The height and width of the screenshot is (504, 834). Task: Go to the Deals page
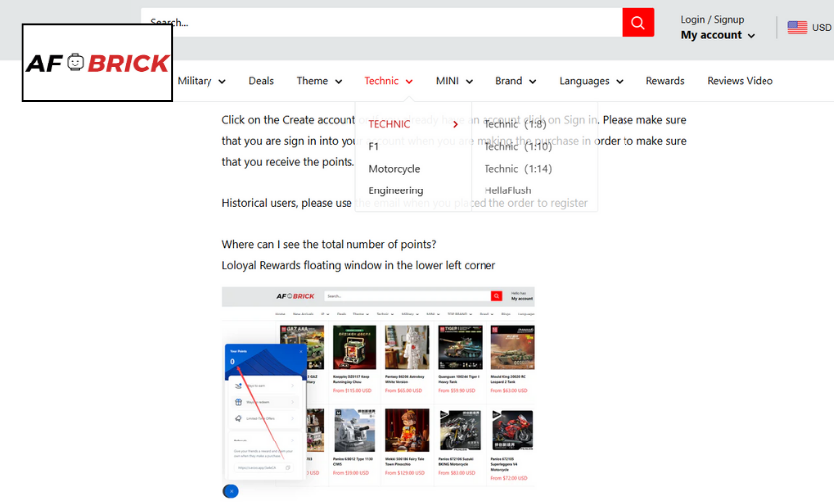click(x=261, y=81)
